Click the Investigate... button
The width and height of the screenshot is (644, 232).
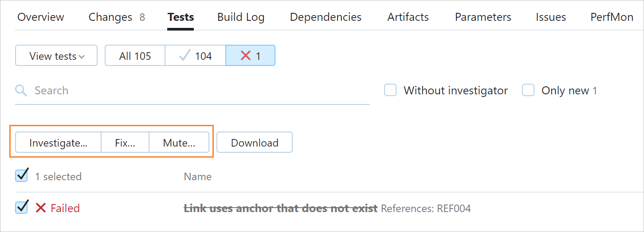coord(58,143)
